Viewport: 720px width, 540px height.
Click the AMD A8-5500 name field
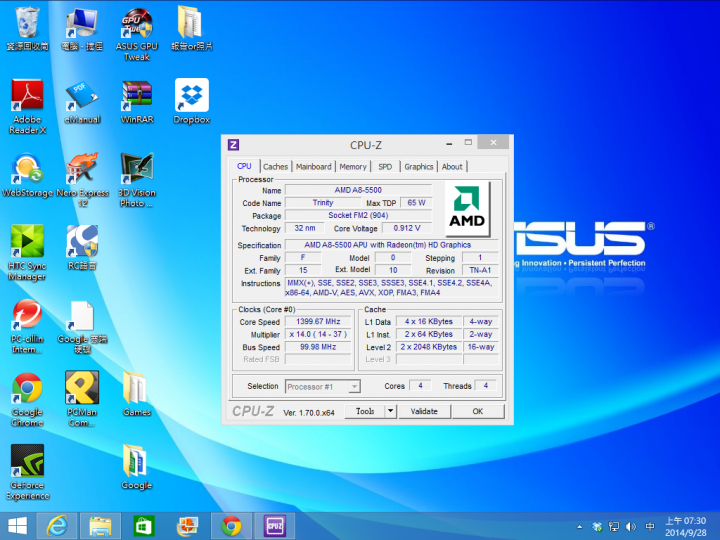pyautogui.click(x=358, y=190)
